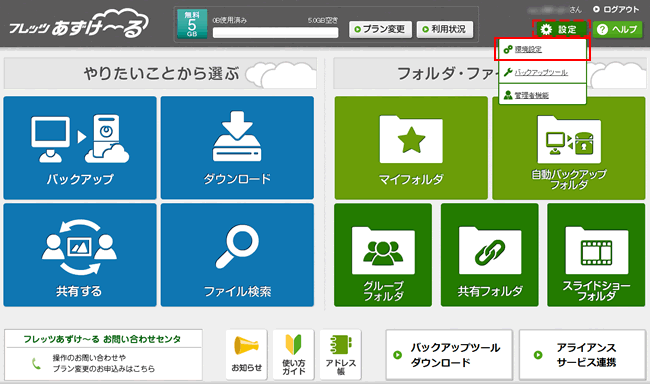The height and width of the screenshot is (384, 650).
Task: Select バックアップツール from settings menu
Action: click(542, 73)
